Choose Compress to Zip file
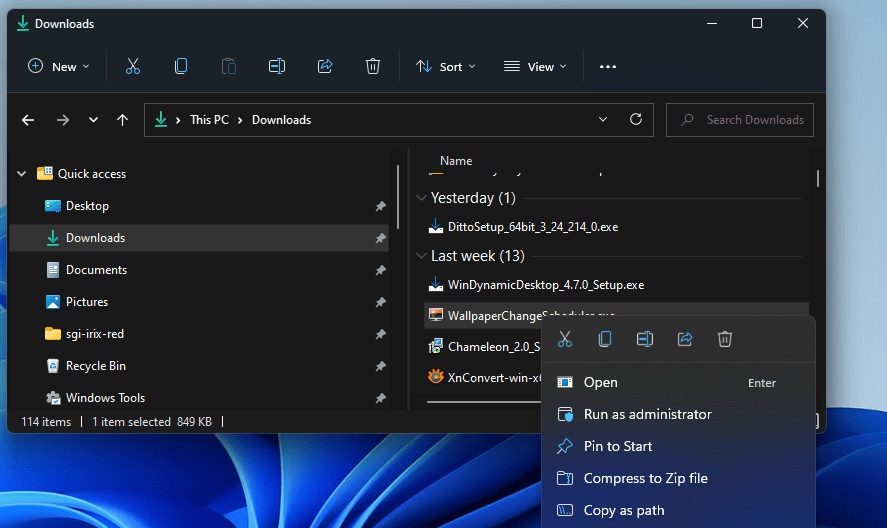887x528 pixels. tap(678, 478)
